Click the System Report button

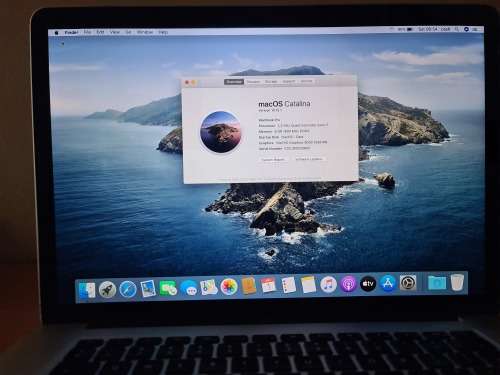(x=273, y=160)
